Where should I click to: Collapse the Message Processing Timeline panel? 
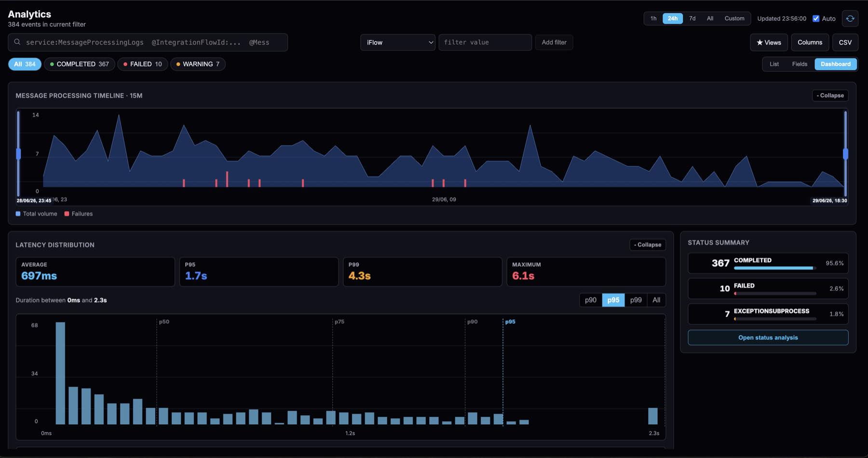(830, 95)
